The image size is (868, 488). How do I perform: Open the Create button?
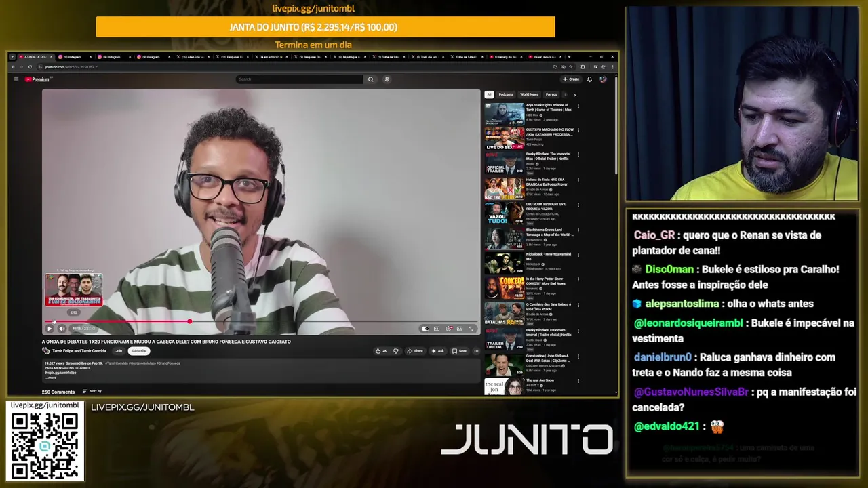click(x=571, y=79)
